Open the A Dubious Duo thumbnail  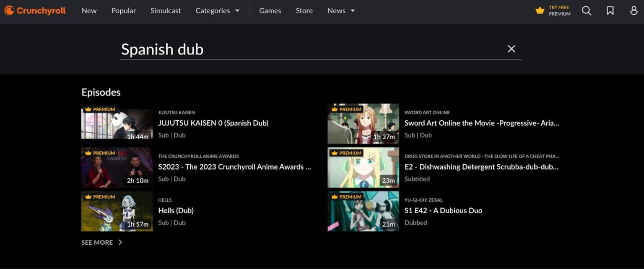click(363, 211)
